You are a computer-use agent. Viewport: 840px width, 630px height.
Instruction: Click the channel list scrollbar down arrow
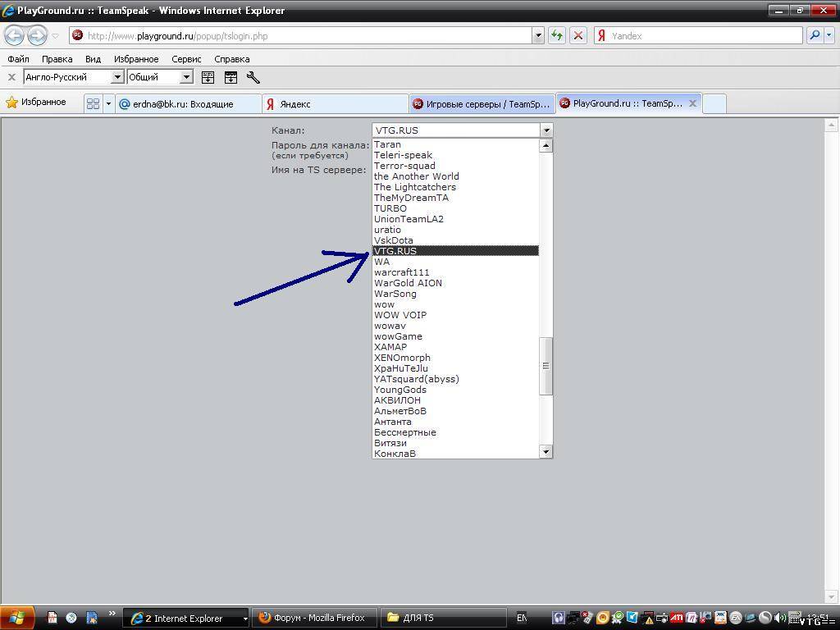click(546, 452)
